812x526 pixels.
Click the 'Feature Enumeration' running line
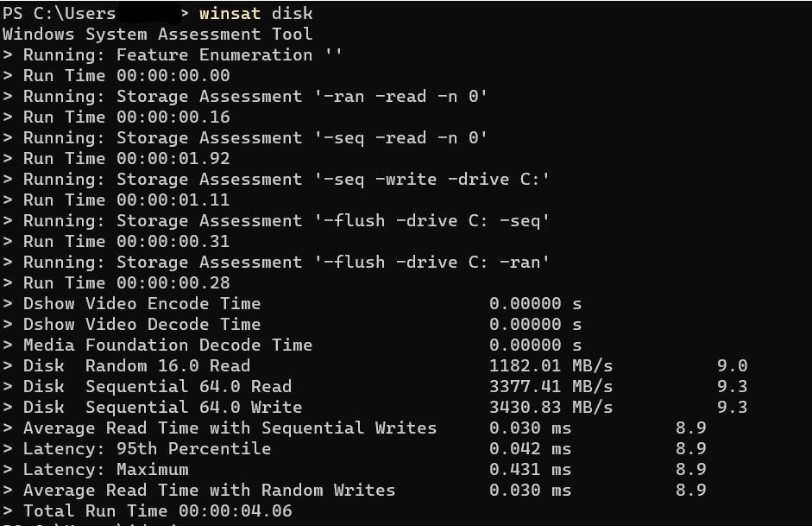(182, 54)
